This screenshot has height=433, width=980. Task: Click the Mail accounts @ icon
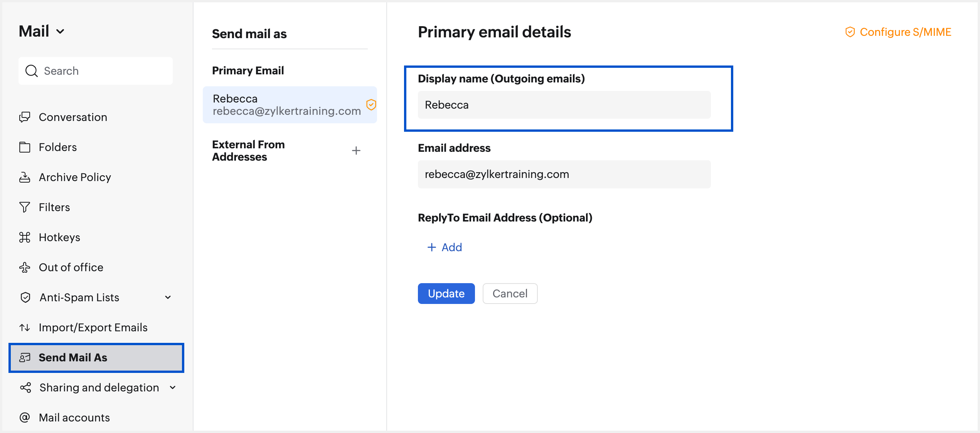click(x=25, y=418)
